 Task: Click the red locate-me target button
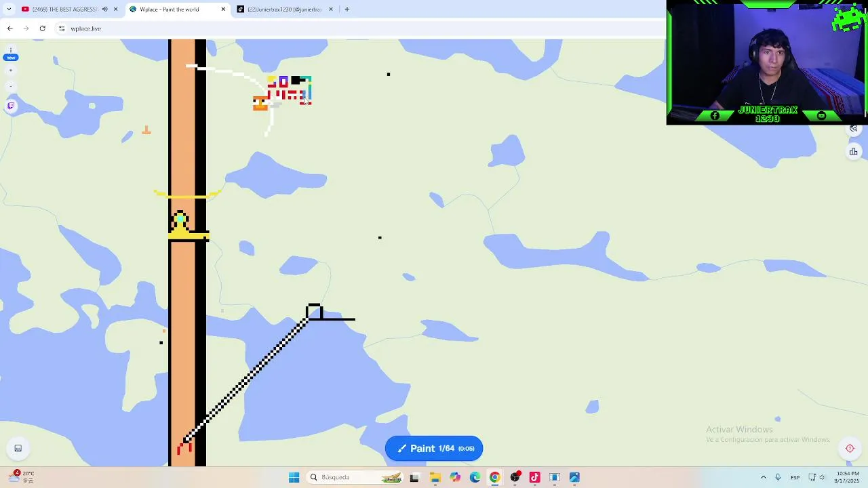pyautogui.click(x=850, y=448)
